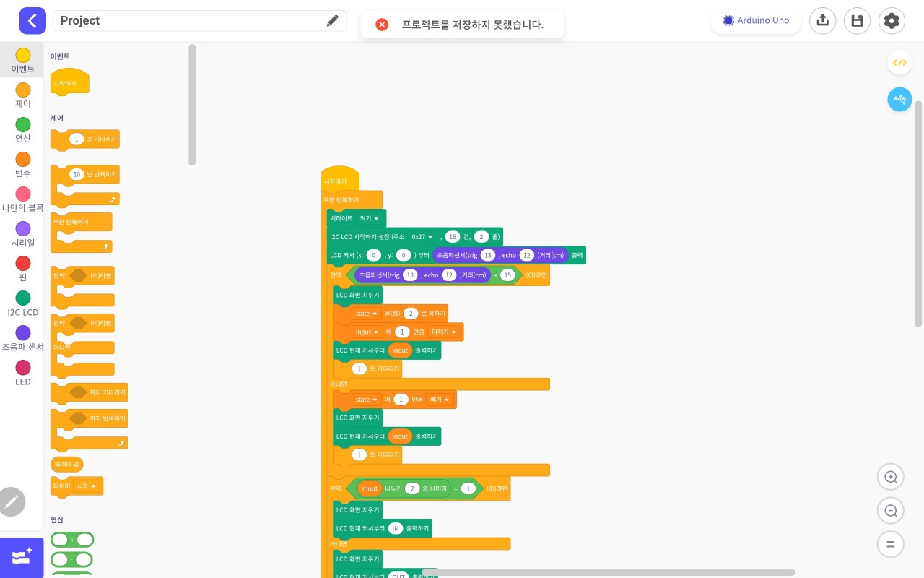Click the 시작하기 block in palette
The width and height of the screenshot is (924, 578).
70,82
